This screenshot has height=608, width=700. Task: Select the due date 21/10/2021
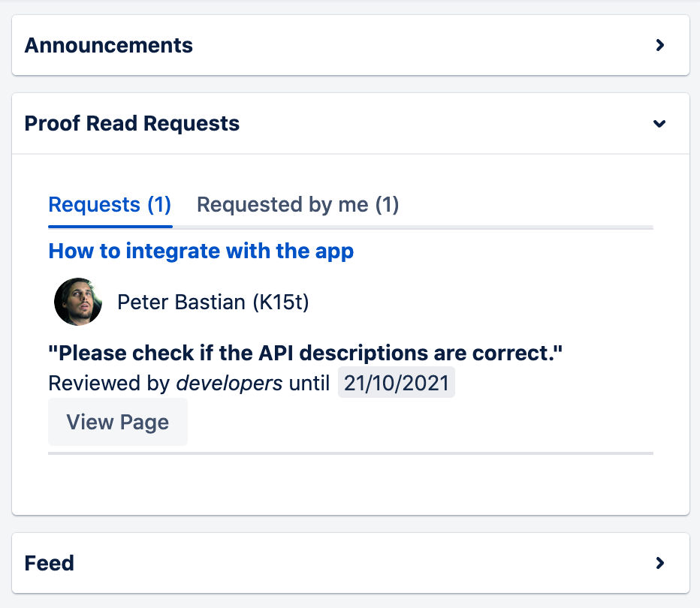pyautogui.click(x=396, y=382)
